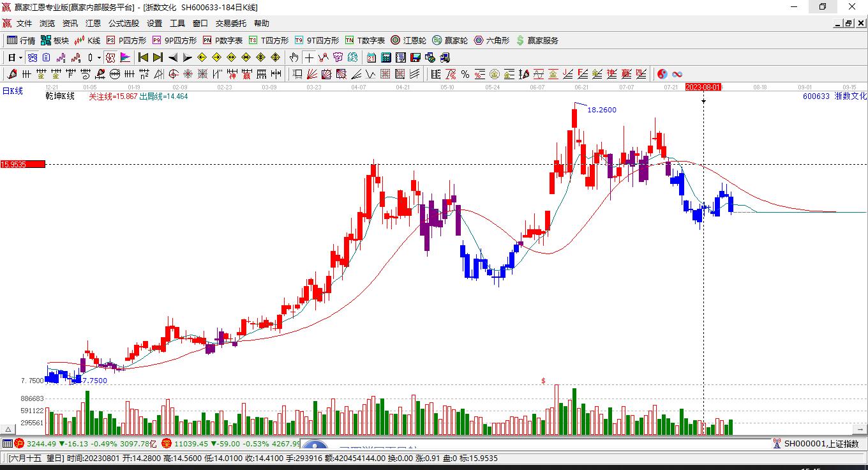Step chart right with black right arrow
The image size is (868, 470).
pyautogui.click(x=187, y=57)
